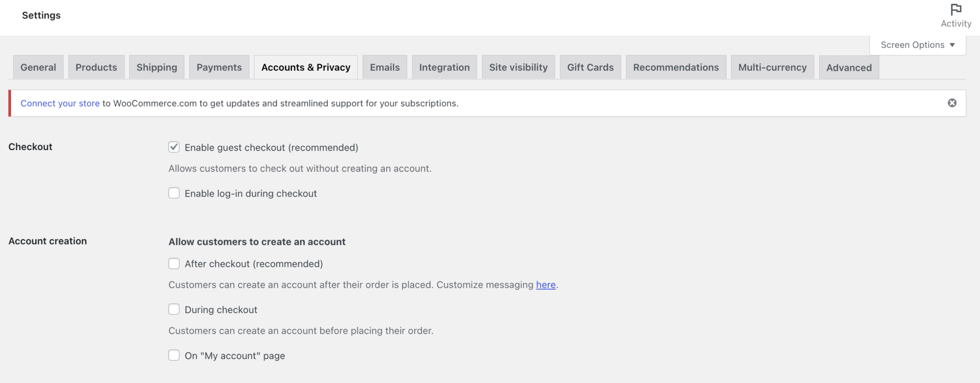Click the Connect your store link
Screen dimensions: 980x383
click(60, 103)
